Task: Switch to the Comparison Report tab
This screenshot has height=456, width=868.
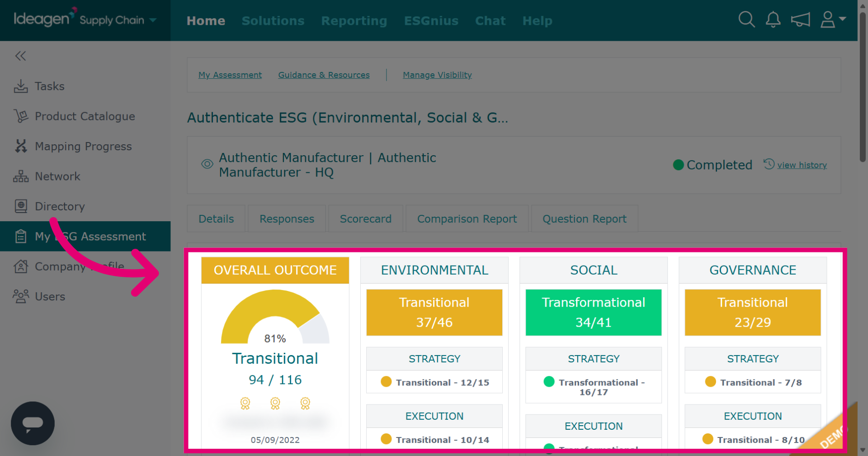Action: [x=467, y=218]
